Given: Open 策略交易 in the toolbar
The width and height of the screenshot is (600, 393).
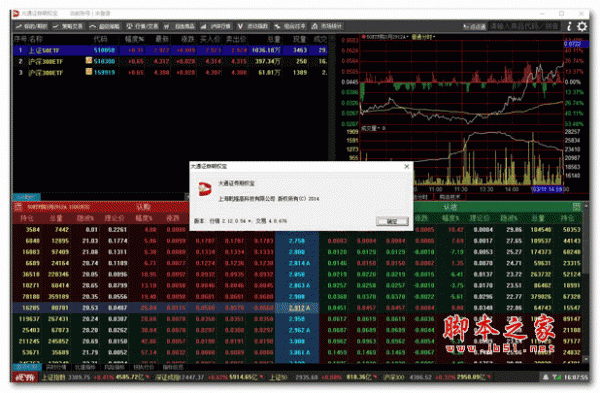Looking at the screenshot, I should tap(68, 26).
